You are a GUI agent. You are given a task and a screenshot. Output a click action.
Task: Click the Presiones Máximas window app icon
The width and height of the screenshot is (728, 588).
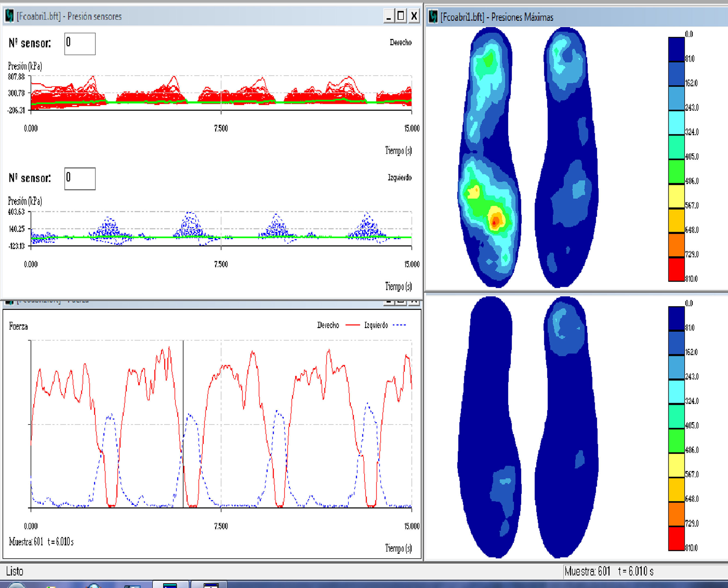coord(433,17)
